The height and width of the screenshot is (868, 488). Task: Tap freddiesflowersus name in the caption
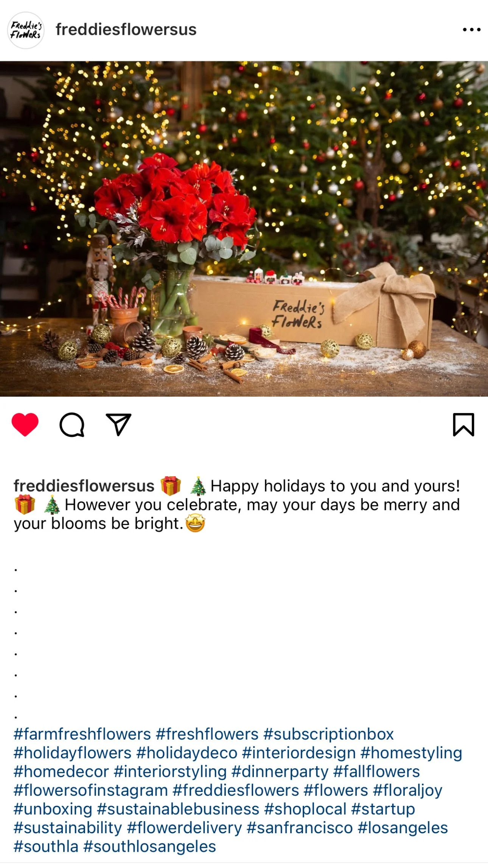click(84, 486)
